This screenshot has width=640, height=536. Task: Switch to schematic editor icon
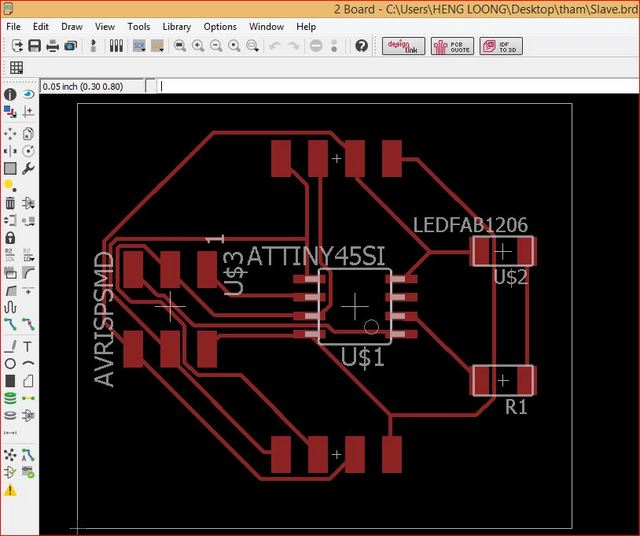pyautogui.click(x=93, y=46)
